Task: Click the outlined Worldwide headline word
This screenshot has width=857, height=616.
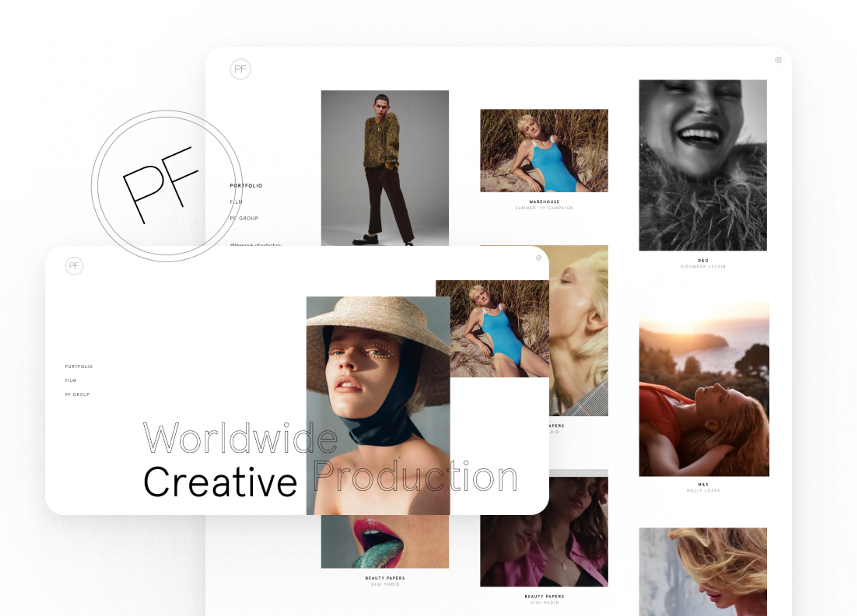Action: [x=240, y=438]
